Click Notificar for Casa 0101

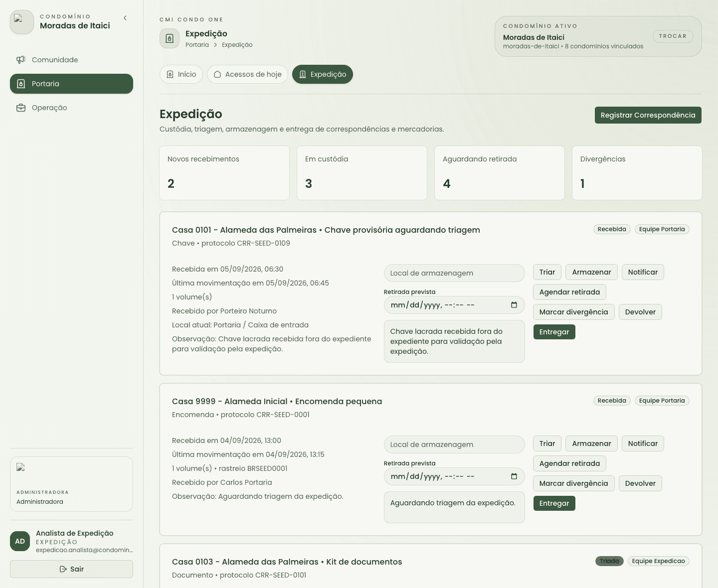click(643, 272)
